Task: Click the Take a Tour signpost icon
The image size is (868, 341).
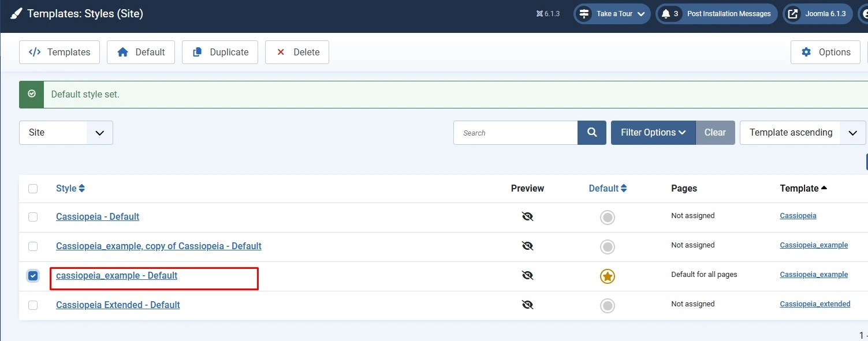Action: (x=584, y=14)
